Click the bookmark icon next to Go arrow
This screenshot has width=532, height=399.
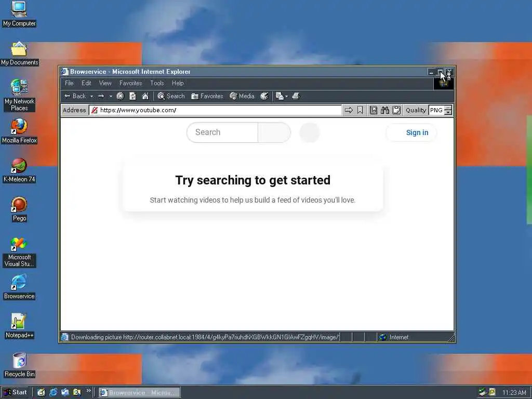(360, 110)
